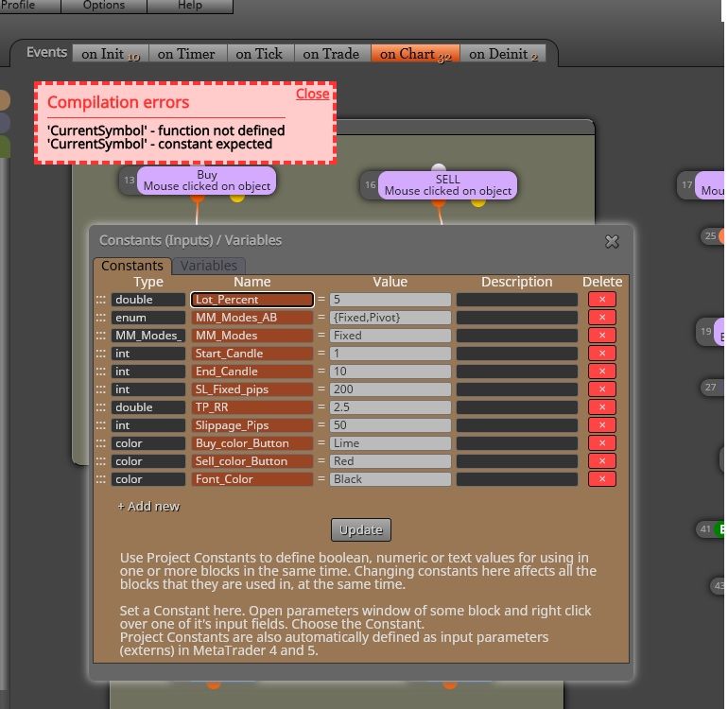The height and width of the screenshot is (709, 728).
Task: Edit the value field containing {Fixed,Pivot}
Action: (x=390, y=318)
